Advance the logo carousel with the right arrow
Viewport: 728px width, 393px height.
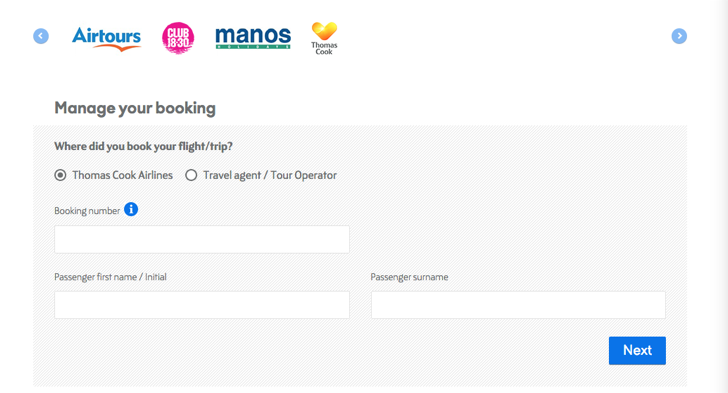[679, 36]
